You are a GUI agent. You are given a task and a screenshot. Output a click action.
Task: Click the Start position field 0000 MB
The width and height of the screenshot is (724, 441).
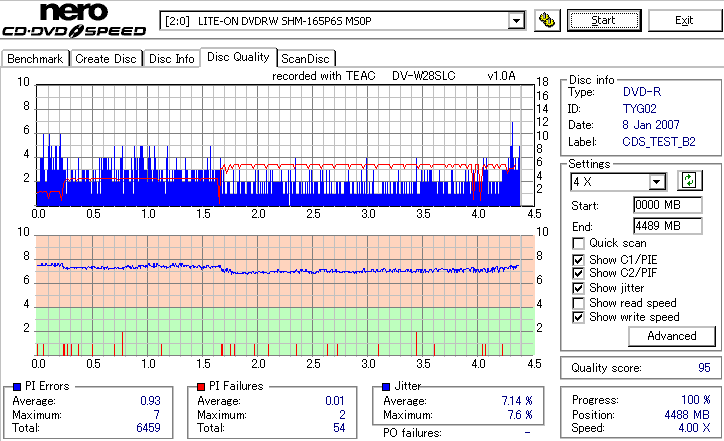[668, 205]
